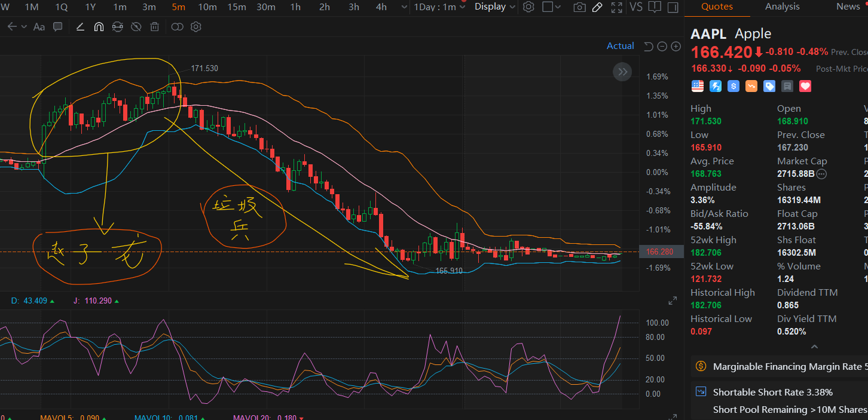Click the info circle beside Market Cap value

822,174
